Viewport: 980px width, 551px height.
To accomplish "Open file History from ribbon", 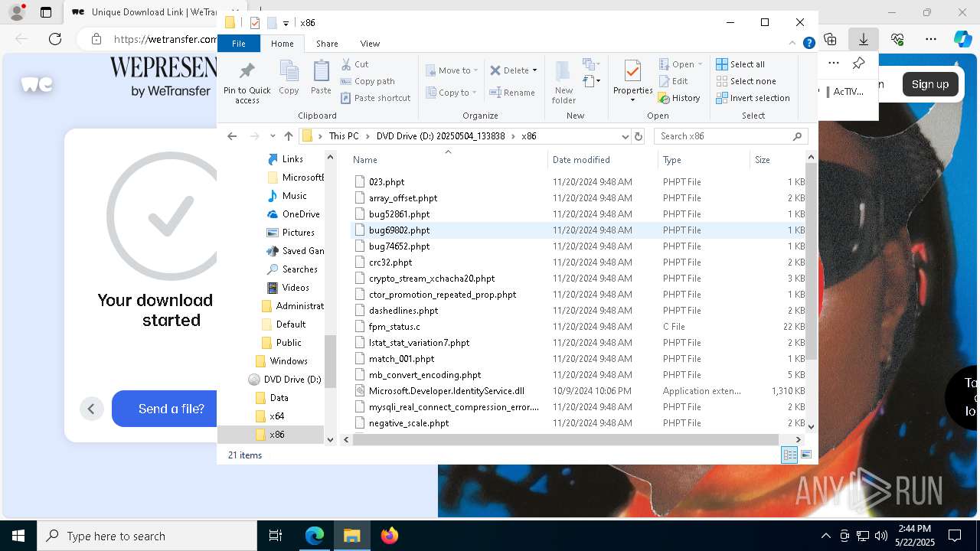I will 679,98.
